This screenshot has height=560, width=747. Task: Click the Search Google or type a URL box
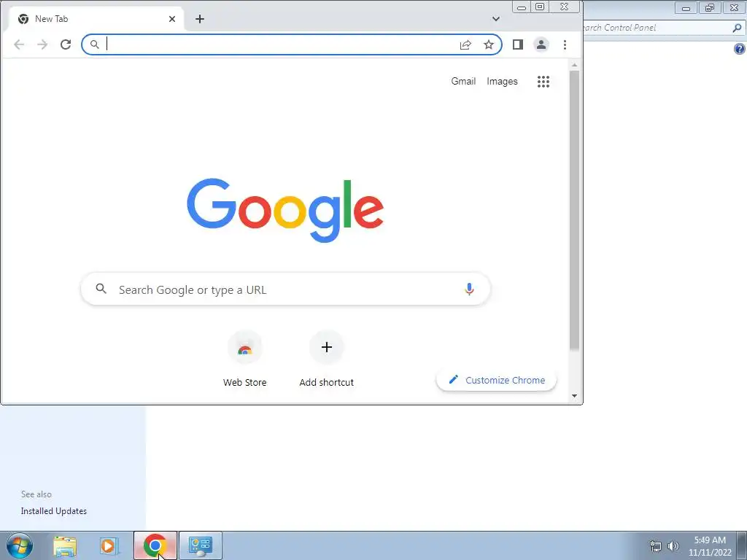tap(286, 289)
